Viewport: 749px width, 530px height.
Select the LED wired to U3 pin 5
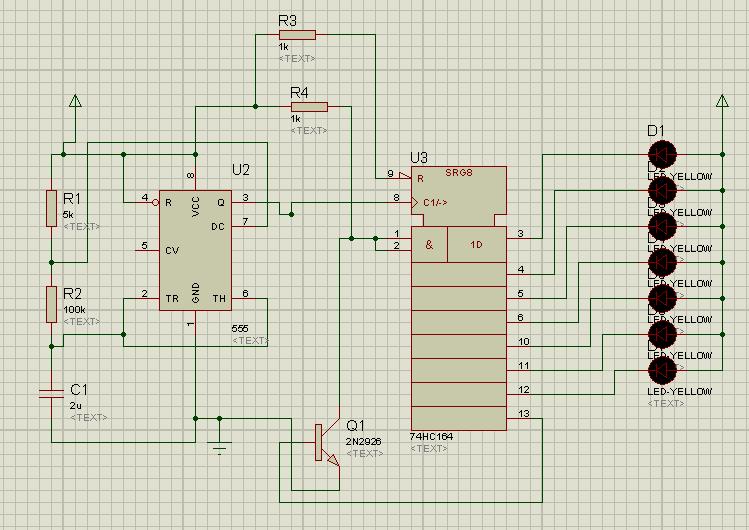click(x=663, y=226)
